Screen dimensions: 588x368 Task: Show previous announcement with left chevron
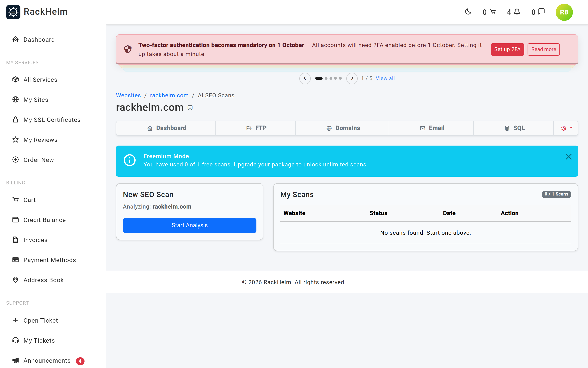(x=305, y=78)
